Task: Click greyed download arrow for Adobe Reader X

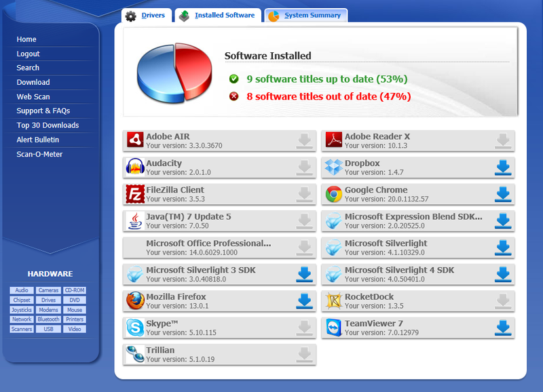Action: coord(503,141)
